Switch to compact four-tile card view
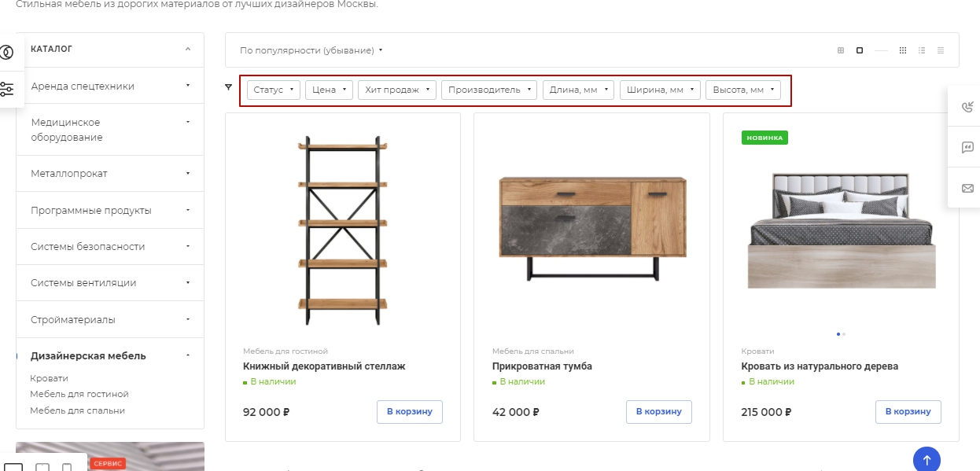This screenshot has width=980, height=471. [840, 50]
